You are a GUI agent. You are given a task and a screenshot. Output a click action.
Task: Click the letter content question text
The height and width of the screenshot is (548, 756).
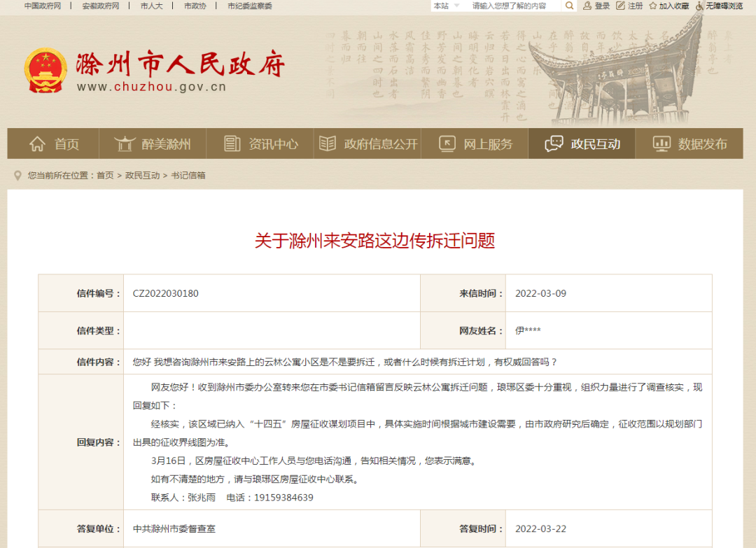pos(344,362)
